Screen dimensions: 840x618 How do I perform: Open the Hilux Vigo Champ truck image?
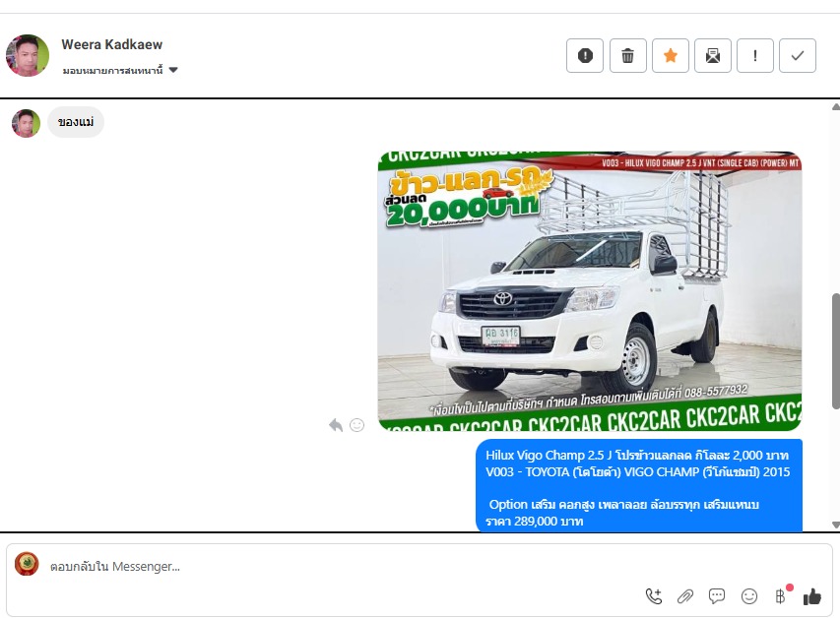(x=590, y=290)
